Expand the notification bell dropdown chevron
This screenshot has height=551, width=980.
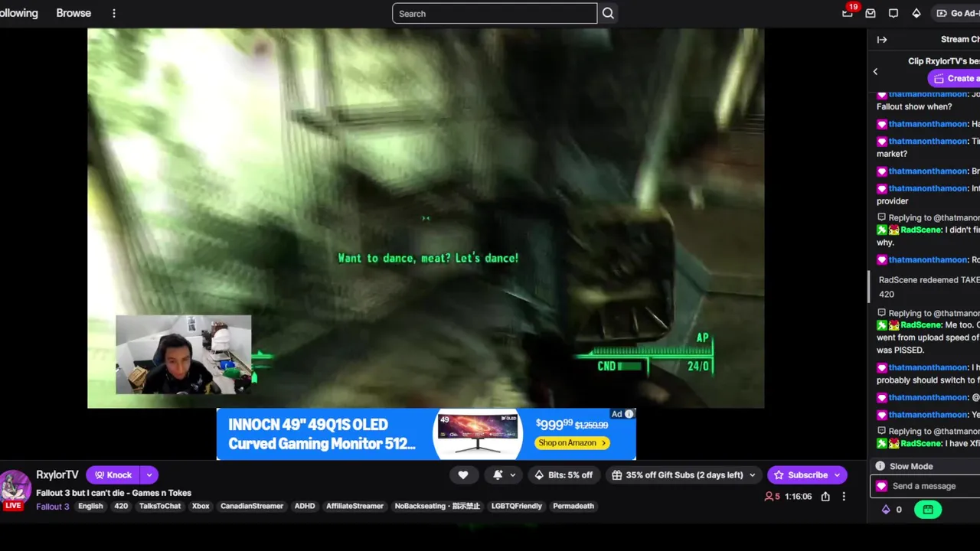tap(513, 475)
